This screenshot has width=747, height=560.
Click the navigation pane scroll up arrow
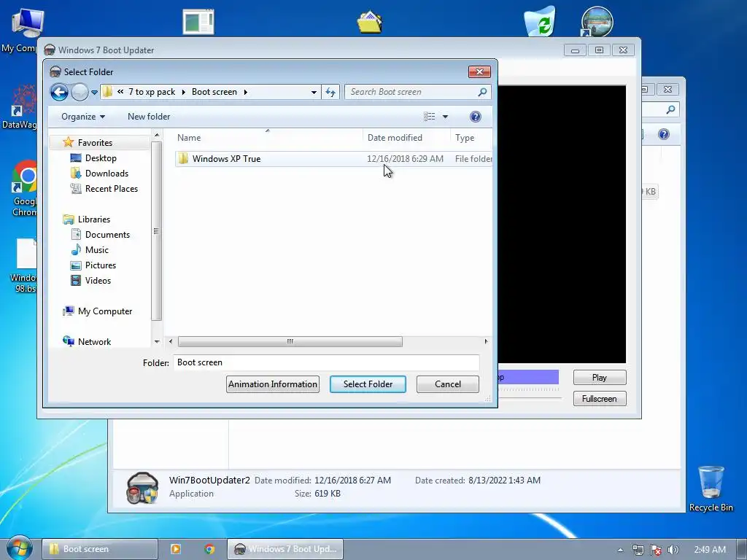coord(156,136)
